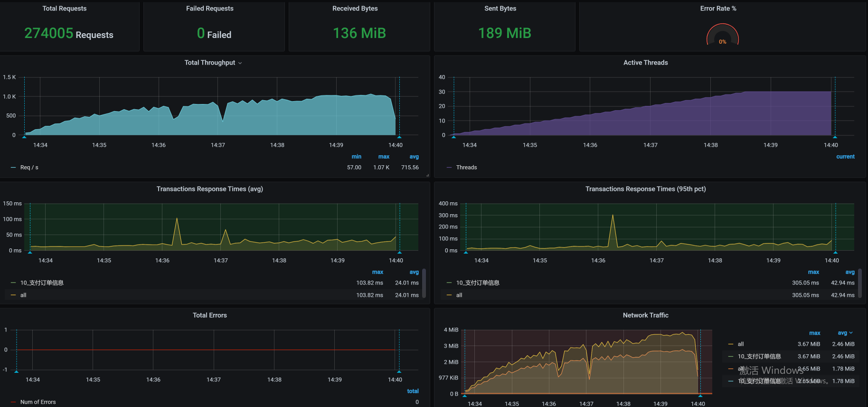
Task: Click the Threads legend purple color icon
Action: (449, 168)
